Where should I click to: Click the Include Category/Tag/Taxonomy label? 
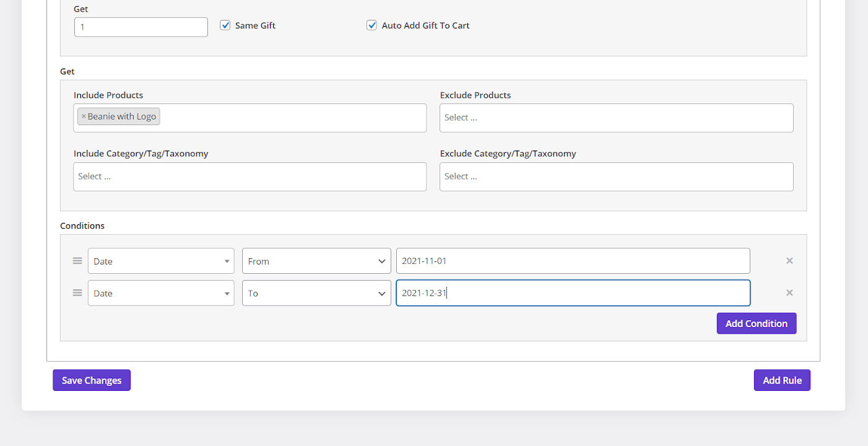point(141,154)
